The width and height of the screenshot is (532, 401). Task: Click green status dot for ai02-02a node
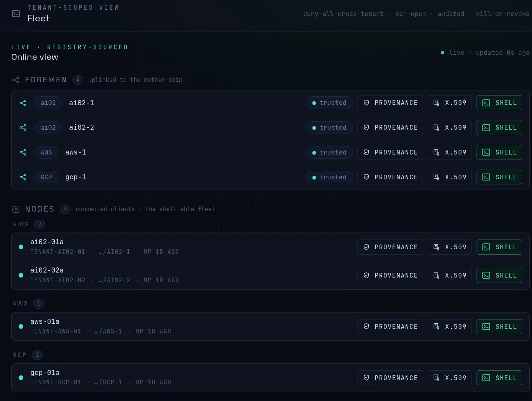[x=21, y=275]
